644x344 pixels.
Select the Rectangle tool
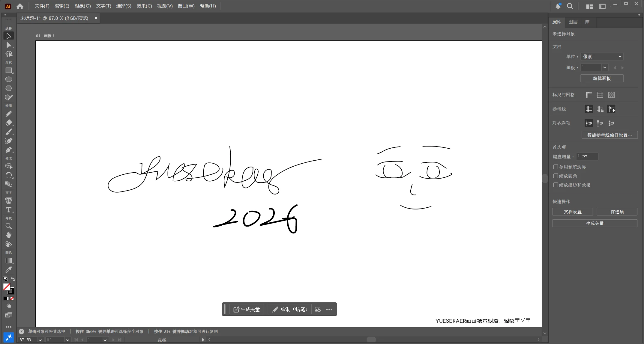[x=9, y=70]
